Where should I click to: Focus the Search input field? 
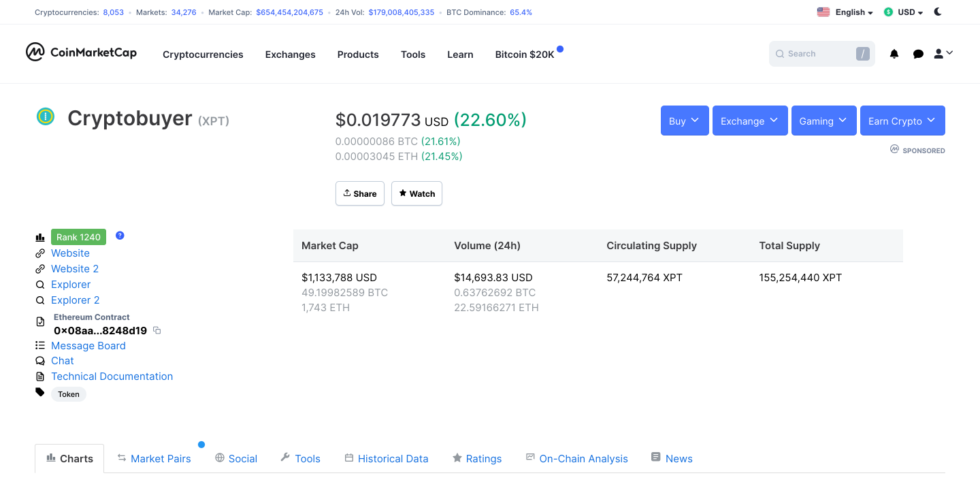pyautogui.click(x=821, y=54)
